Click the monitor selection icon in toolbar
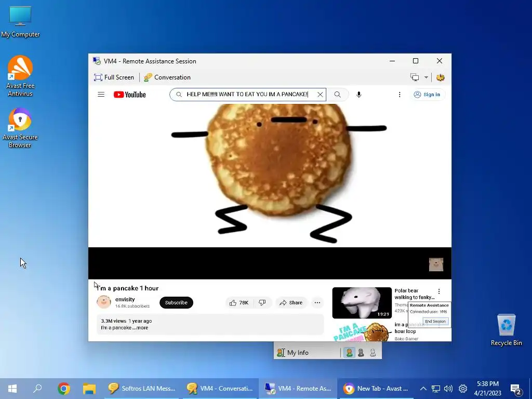The height and width of the screenshot is (399, 532). pyautogui.click(x=415, y=77)
